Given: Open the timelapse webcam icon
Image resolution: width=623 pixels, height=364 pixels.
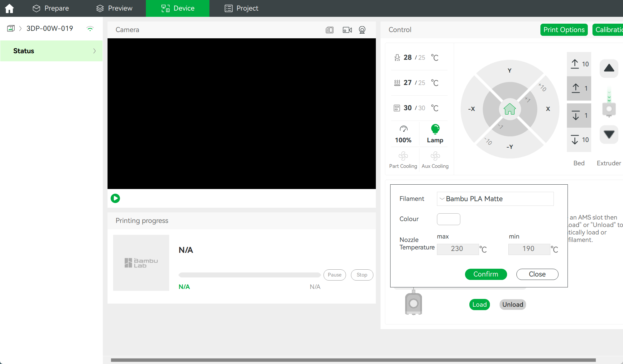Looking at the screenshot, I should [x=362, y=30].
